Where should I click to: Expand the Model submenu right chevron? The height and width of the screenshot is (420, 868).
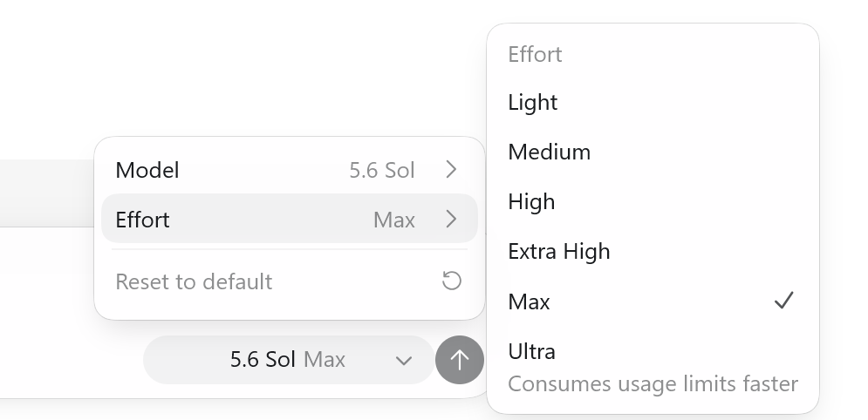coord(451,170)
